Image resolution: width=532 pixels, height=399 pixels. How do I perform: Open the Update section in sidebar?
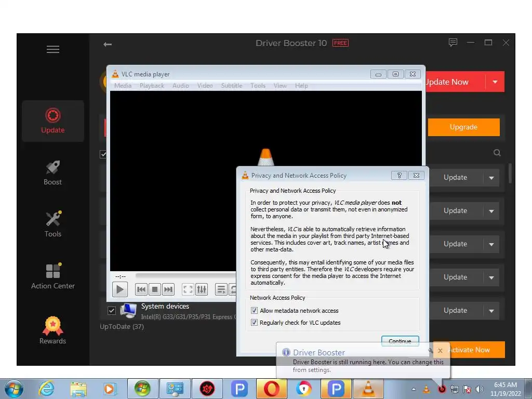click(x=52, y=121)
